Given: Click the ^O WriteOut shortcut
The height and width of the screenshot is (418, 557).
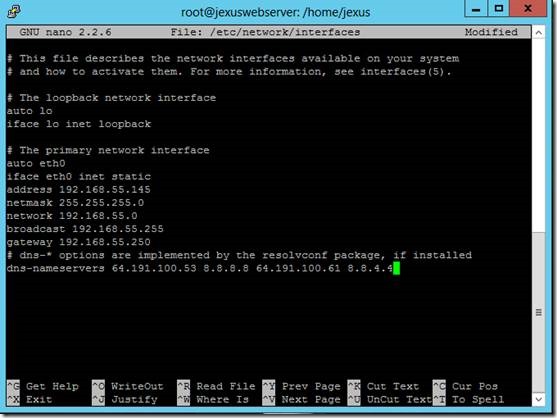Looking at the screenshot, I should pyautogui.click(x=128, y=386).
